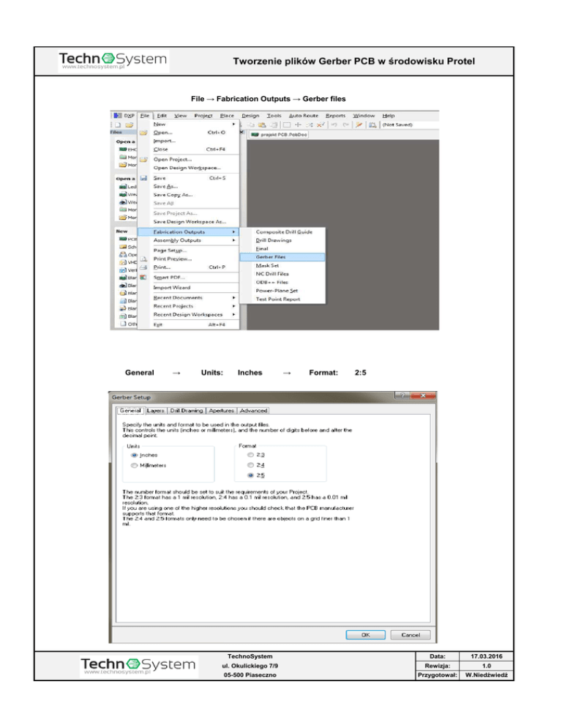
Task: Click the Open Project folder icon
Action: click(x=144, y=159)
